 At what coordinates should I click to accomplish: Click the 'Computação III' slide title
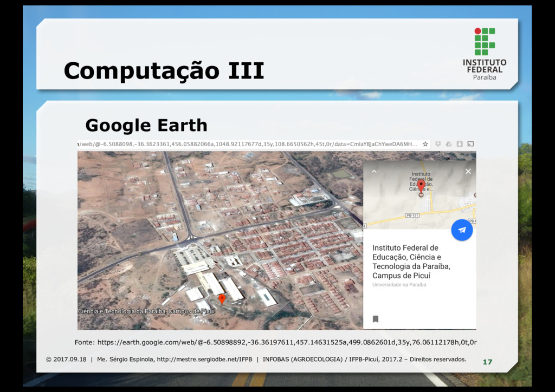[164, 71]
